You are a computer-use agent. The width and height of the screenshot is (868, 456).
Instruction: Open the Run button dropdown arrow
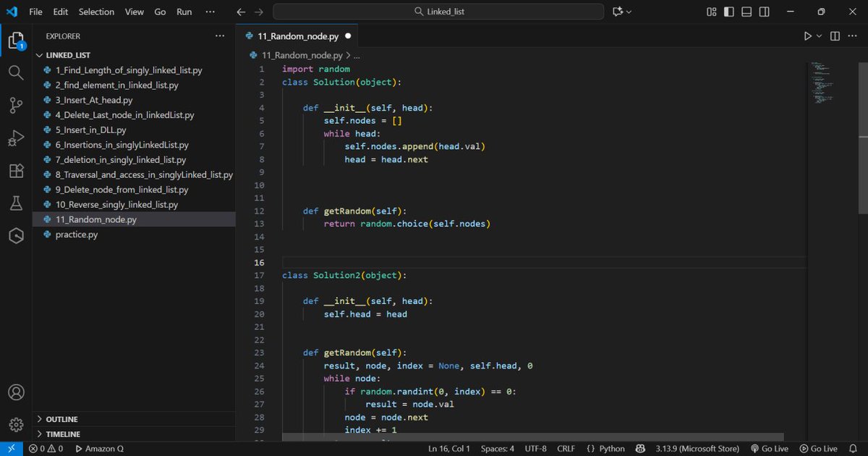[x=820, y=35]
